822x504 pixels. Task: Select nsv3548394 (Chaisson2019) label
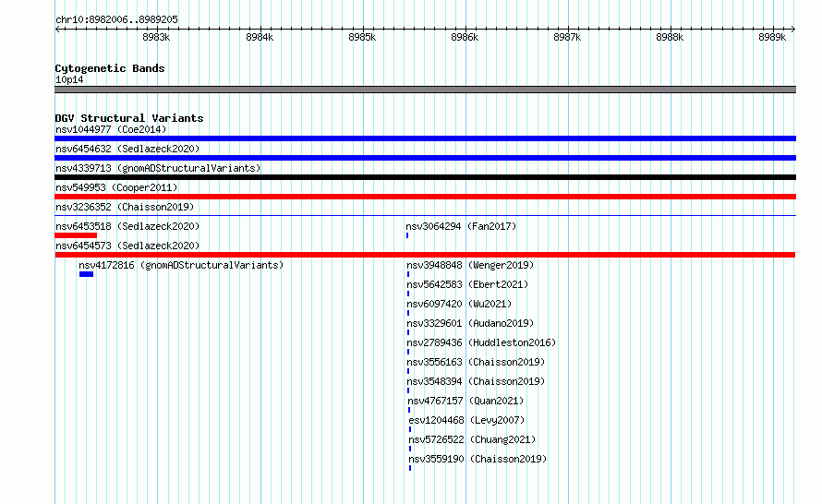[x=476, y=381]
